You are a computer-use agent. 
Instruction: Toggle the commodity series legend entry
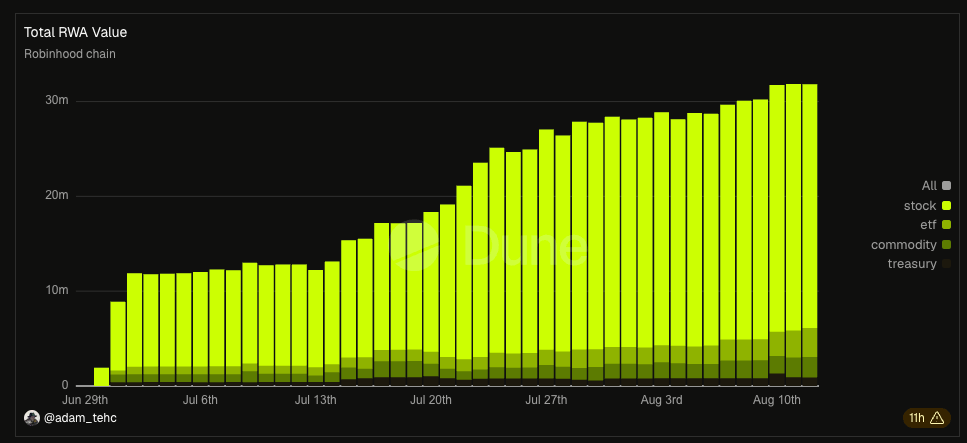[x=911, y=245]
